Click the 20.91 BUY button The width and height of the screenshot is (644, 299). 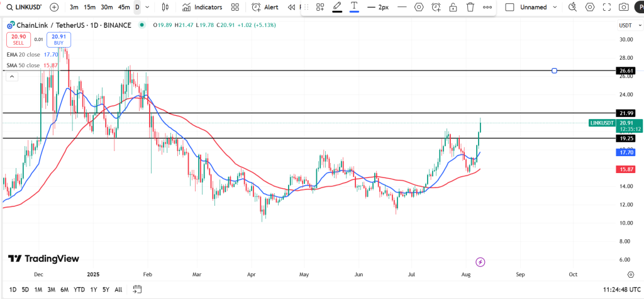(58, 40)
